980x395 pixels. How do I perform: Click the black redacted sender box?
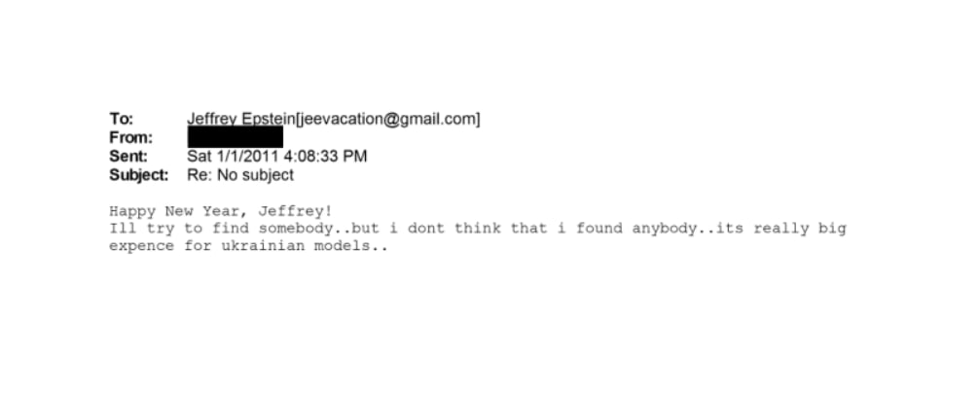(235, 138)
